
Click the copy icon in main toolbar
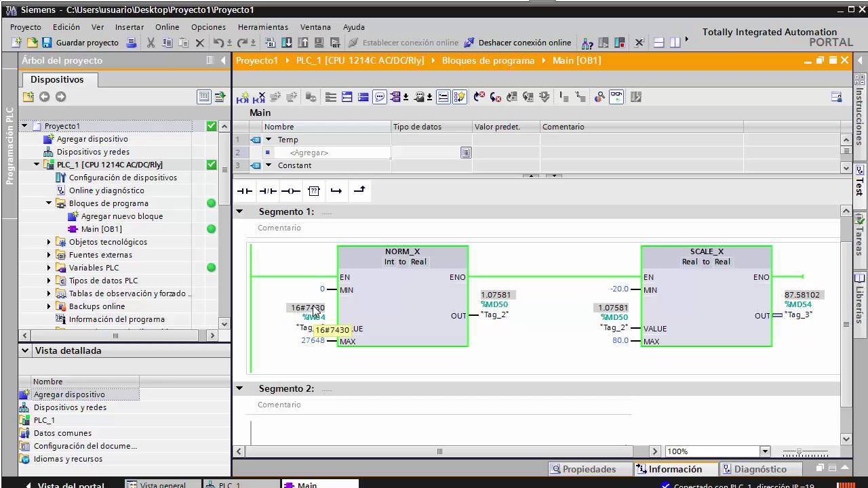167,43
